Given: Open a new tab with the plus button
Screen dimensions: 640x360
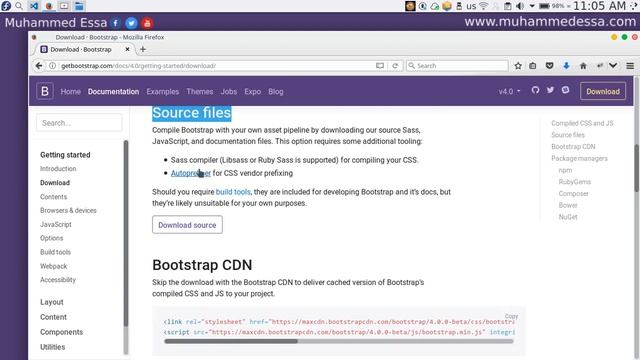Looking at the screenshot, I should [x=143, y=49].
